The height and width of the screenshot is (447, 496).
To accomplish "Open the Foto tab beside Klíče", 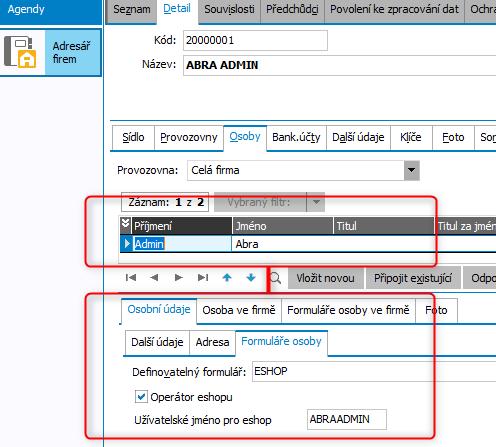I will click(453, 137).
